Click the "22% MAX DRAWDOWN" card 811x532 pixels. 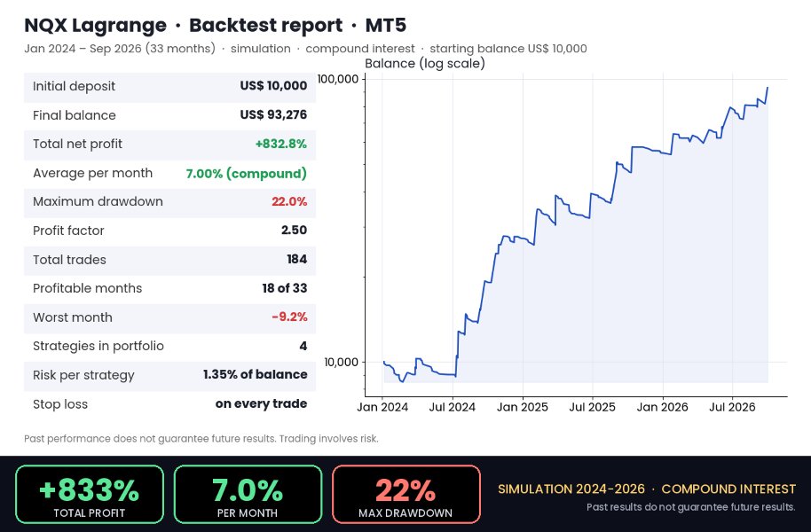click(406, 495)
